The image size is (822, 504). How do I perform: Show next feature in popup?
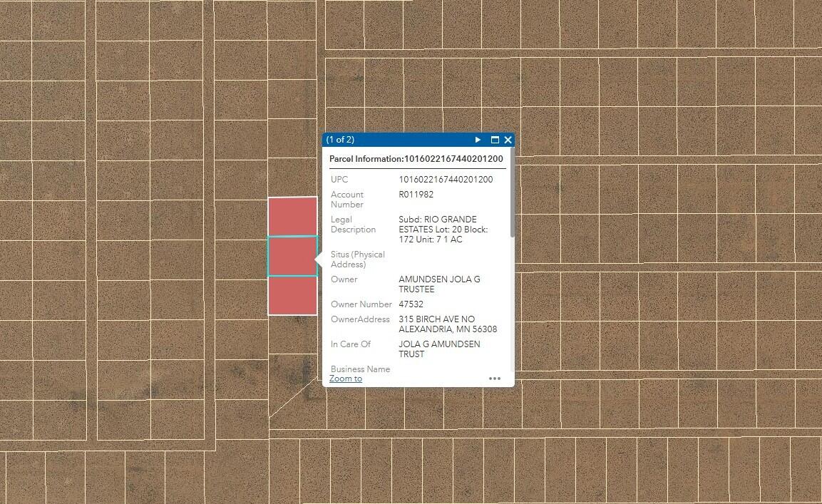click(x=478, y=140)
